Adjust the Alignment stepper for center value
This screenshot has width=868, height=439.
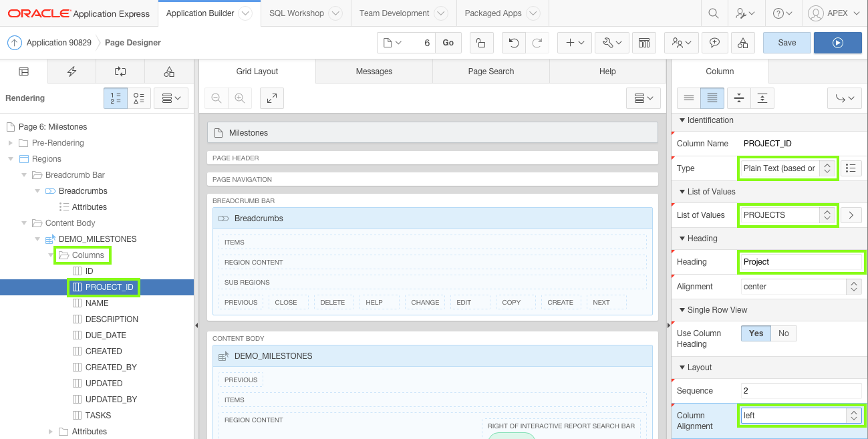tap(853, 286)
